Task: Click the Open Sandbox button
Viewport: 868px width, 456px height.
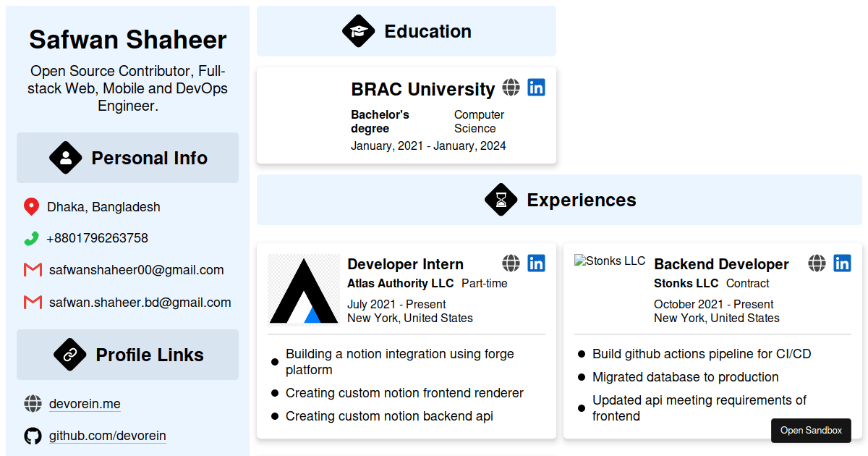Action: pos(811,430)
